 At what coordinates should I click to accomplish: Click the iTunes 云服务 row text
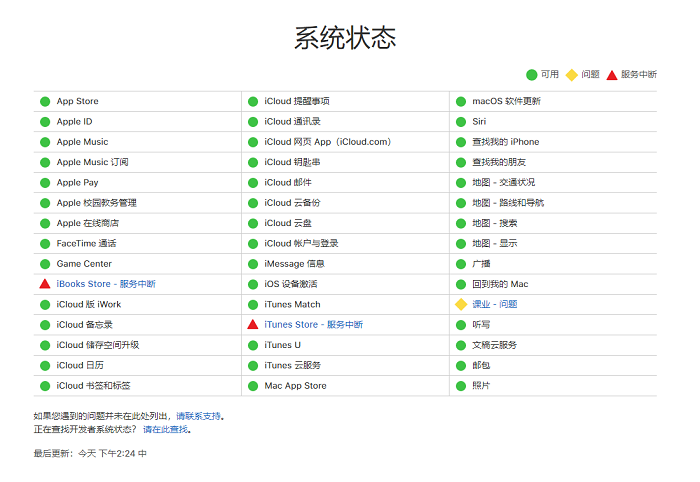click(x=292, y=365)
